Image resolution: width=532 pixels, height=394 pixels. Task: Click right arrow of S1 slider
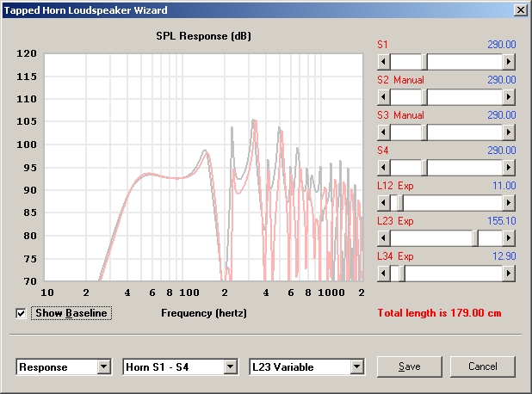point(509,62)
